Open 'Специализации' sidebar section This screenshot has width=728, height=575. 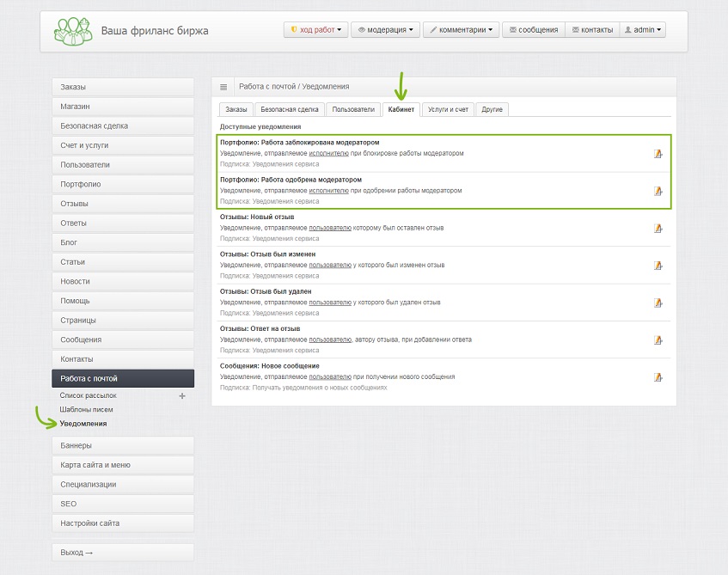coord(123,485)
